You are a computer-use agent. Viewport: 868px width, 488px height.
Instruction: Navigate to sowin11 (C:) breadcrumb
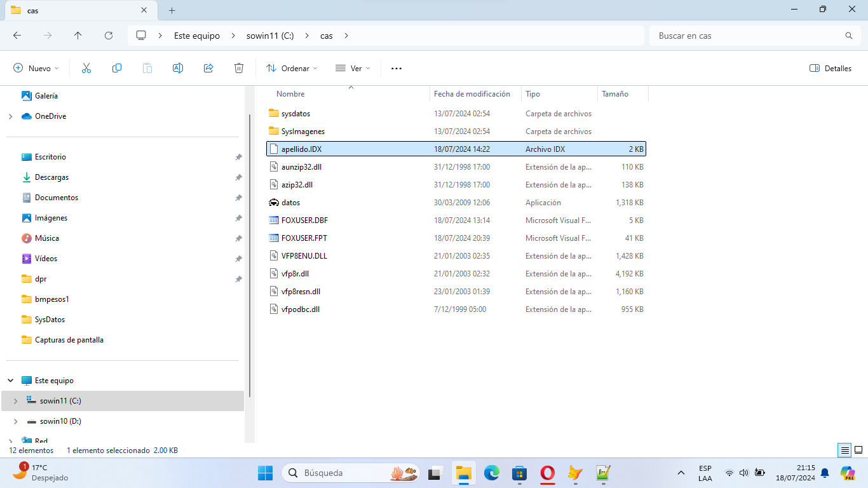pos(270,36)
